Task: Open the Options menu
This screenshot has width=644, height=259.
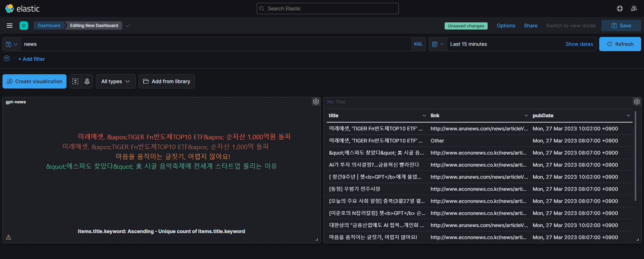Action: pos(506,26)
